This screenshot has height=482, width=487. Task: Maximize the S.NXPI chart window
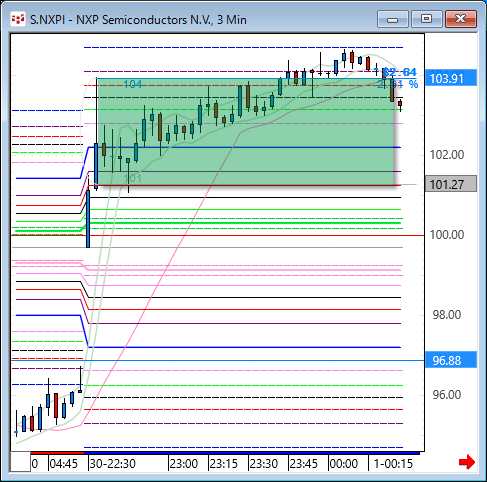[x=427, y=19]
